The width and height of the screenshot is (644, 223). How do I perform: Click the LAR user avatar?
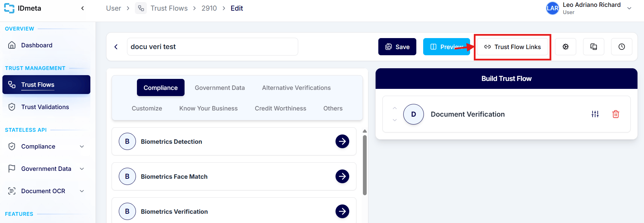[553, 8]
